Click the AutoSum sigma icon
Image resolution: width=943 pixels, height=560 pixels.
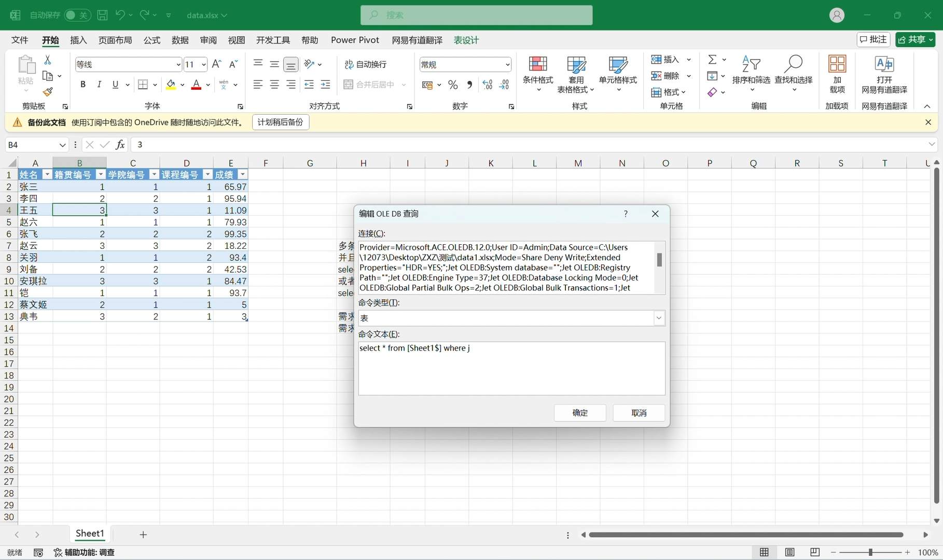point(713,60)
